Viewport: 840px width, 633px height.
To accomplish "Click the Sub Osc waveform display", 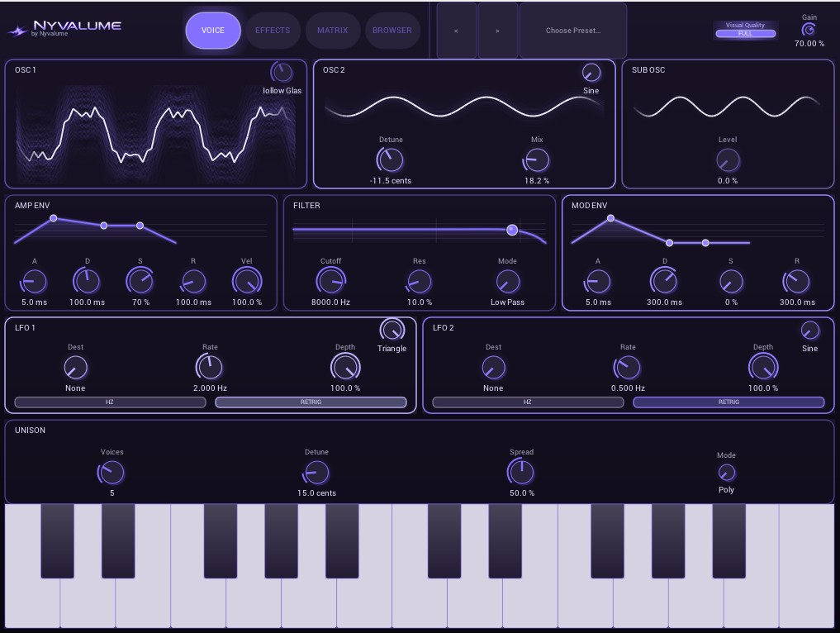I will click(728, 107).
